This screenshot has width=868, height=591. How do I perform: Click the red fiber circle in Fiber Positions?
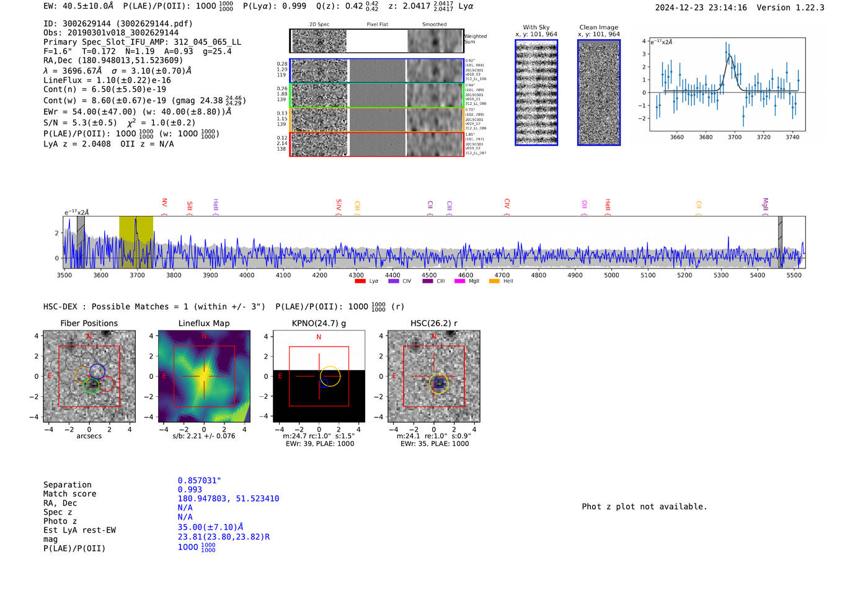(x=106, y=383)
